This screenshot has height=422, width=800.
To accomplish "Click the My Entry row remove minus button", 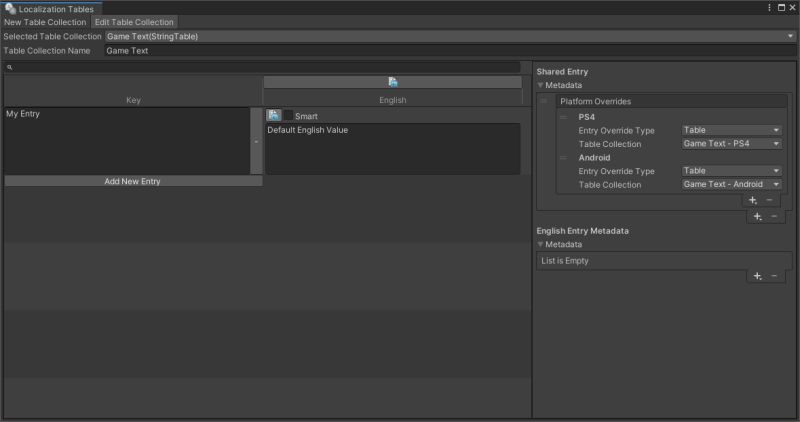I will [256, 141].
